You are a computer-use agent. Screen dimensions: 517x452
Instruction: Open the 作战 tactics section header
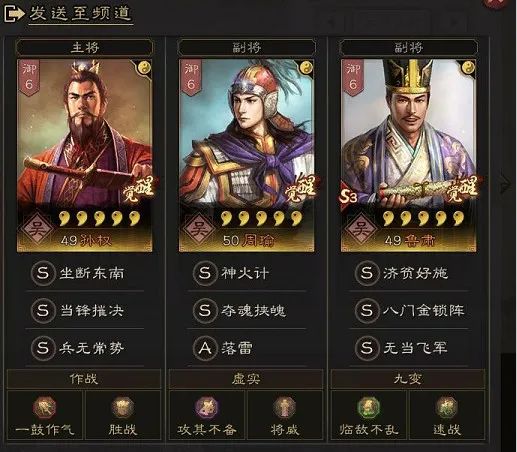(84, 379)
